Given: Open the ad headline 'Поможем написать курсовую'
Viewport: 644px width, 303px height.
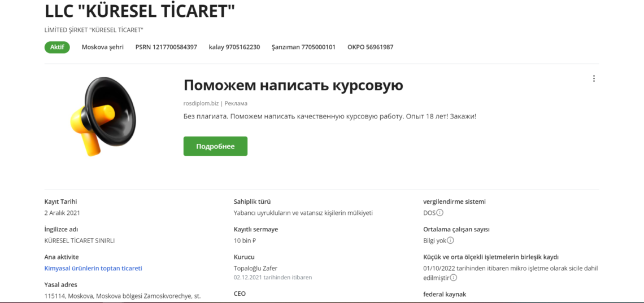Looking at the screenshot, I should point(293,85).
